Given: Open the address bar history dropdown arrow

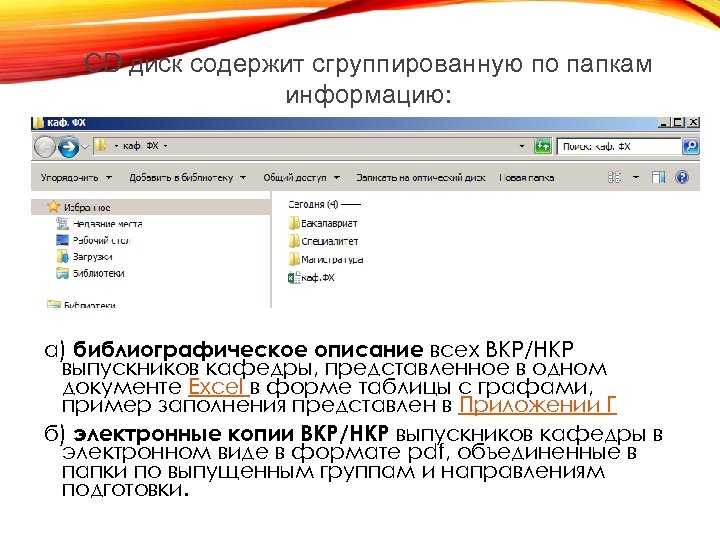Looking at the screenshot, I should click(522, 146).
